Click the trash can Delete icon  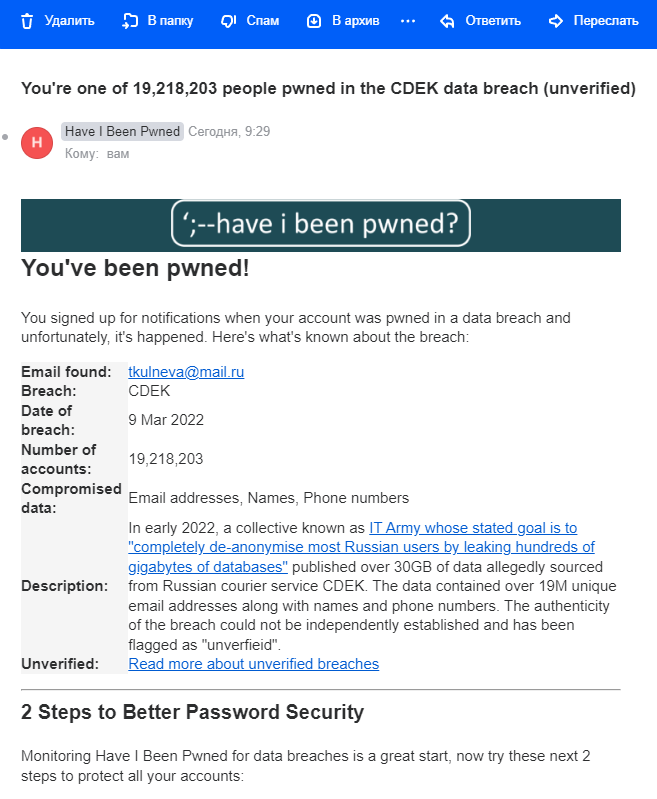(27, 21)
